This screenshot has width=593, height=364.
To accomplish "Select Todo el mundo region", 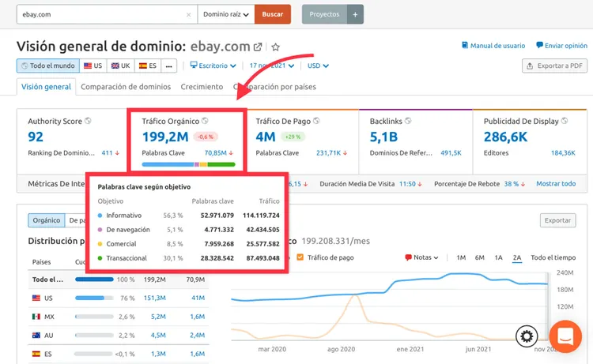I will point(48,66).
